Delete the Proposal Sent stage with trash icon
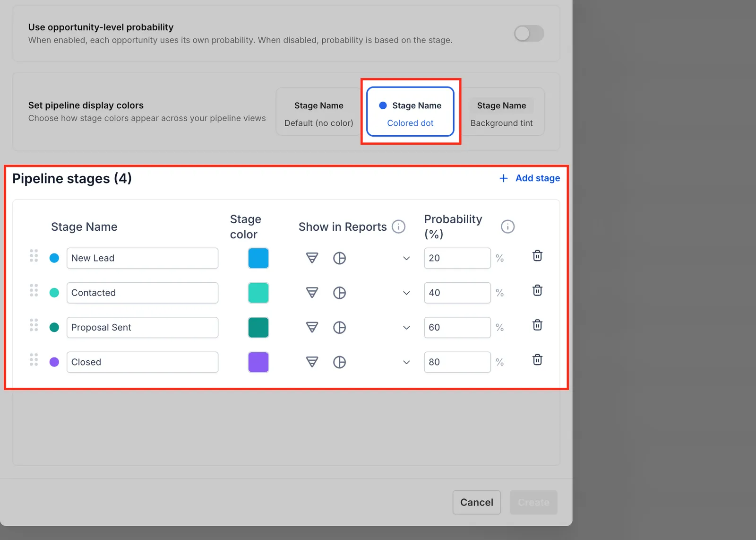 click(537, 325)
